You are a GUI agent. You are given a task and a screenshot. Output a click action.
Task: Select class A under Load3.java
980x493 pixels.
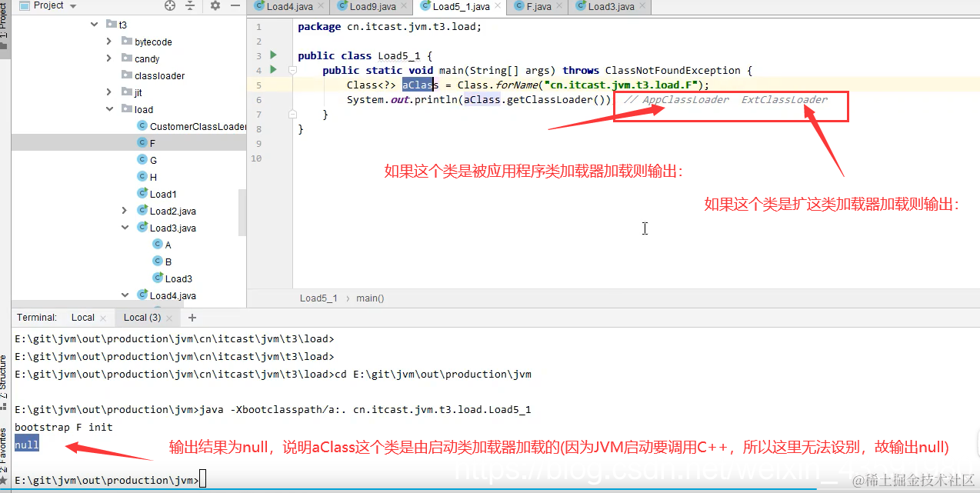(x=162, y=245)
